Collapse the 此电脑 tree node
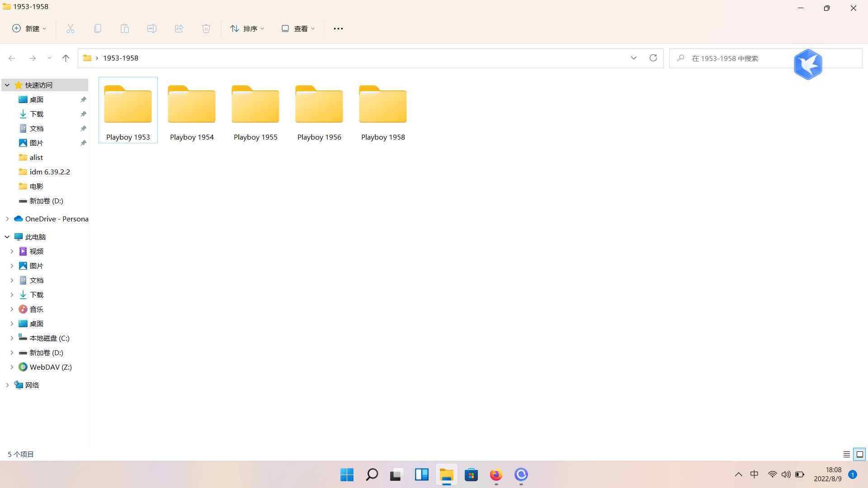Screen dimensions: 868x488 (x=7, y=237)
